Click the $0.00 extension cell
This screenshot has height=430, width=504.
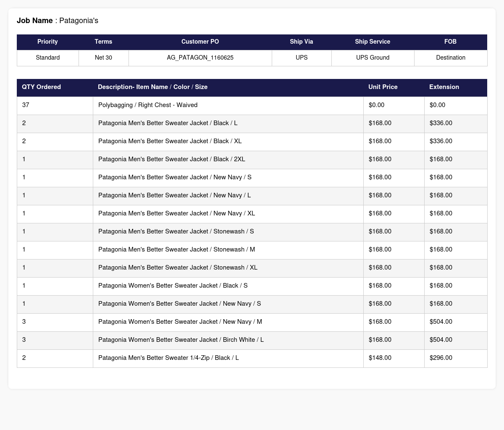point(456,105)
